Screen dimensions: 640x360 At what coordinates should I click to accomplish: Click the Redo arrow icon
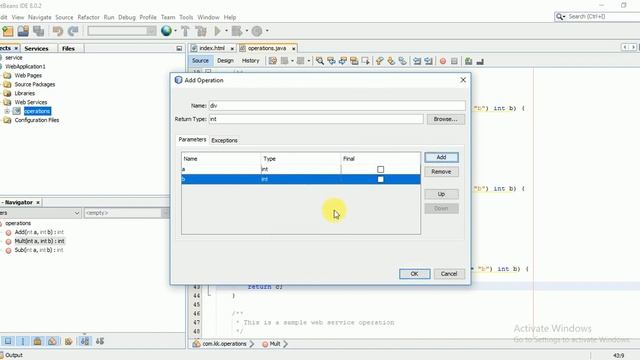click(73, 31)
